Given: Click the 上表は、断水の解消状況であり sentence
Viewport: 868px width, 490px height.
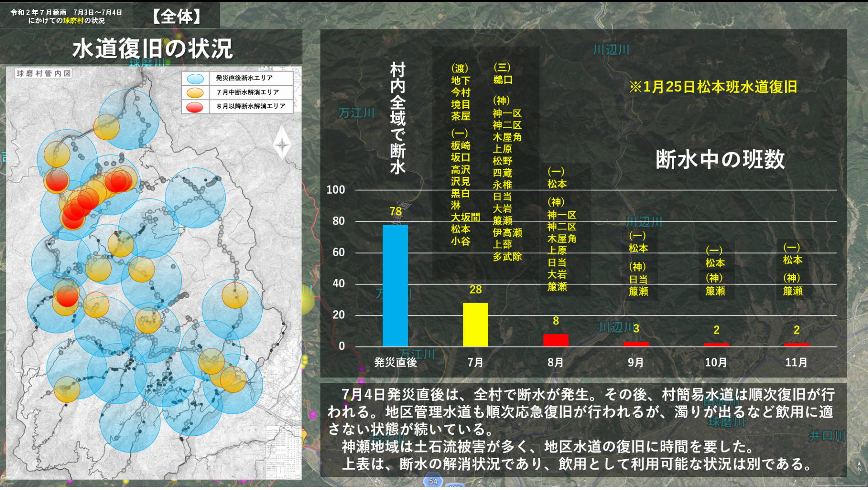Looking at the screenshot, I should pyautogui.click(x=577, y=464).
